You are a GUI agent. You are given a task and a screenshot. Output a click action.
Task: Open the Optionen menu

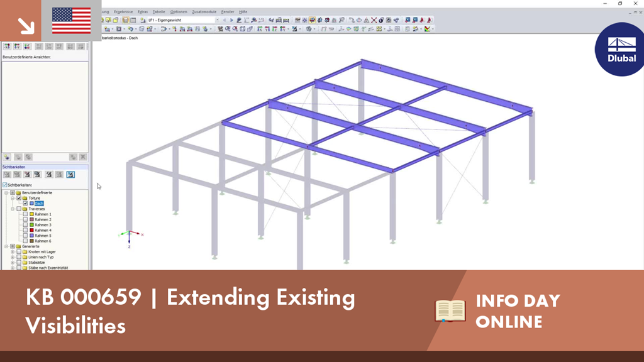[x=178, y=12]
